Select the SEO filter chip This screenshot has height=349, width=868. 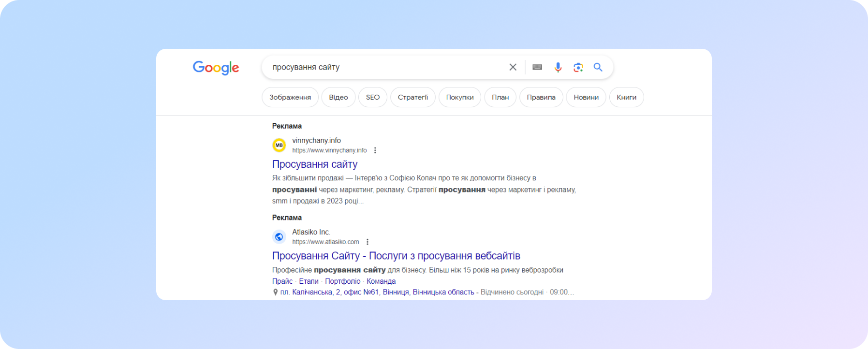click(372, 97)
